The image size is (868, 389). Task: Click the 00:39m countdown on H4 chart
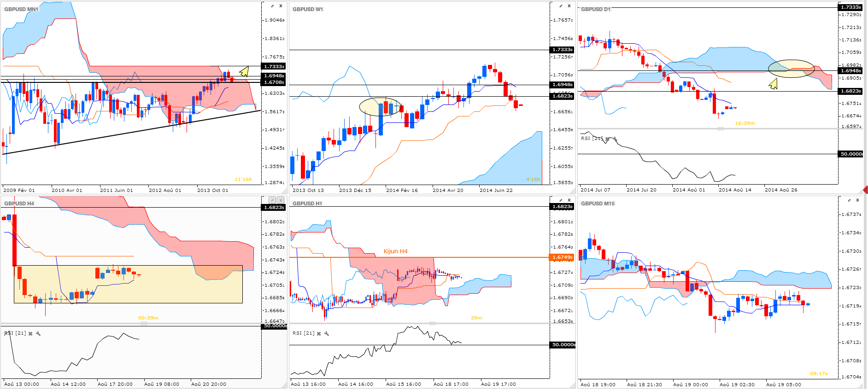tap(148, 318)
